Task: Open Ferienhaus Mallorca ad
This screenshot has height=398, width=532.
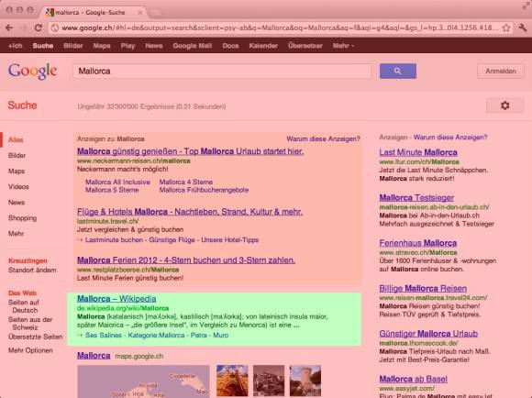Action: [x=418, y=243]
